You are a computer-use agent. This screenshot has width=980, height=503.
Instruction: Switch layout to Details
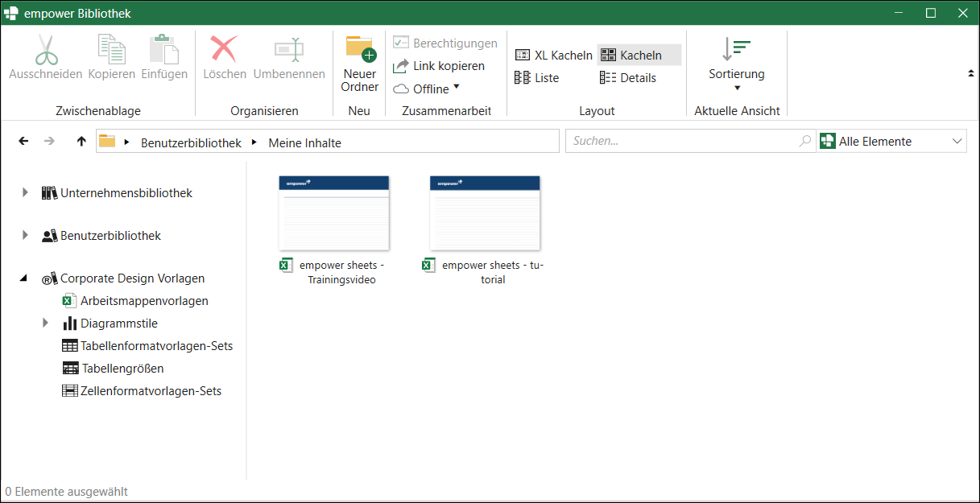tap(628, 77)
